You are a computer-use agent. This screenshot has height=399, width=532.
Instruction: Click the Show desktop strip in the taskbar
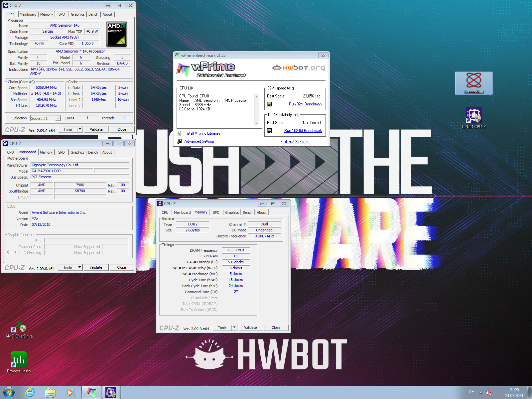(529, 392)
